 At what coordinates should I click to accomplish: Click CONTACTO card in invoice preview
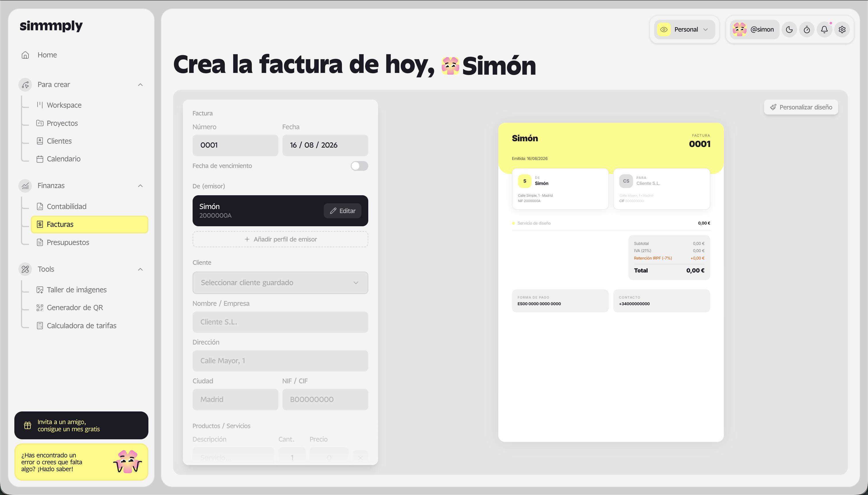pyautogui.click(x=661, y=301)
